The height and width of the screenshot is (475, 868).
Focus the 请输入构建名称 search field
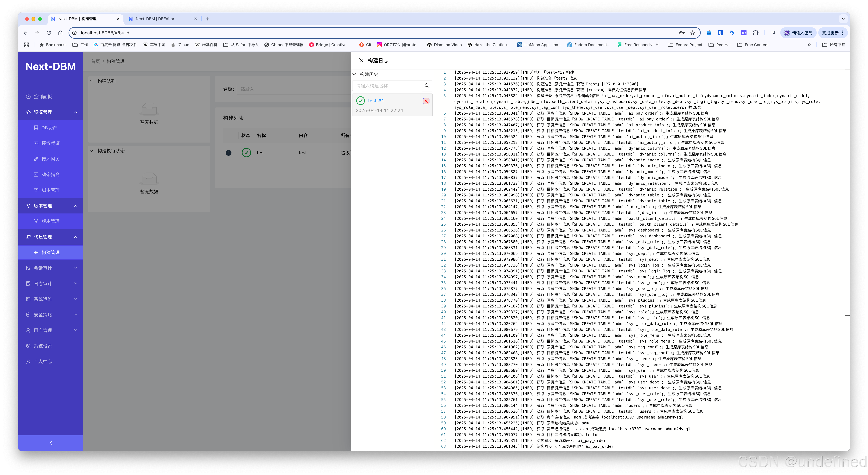pos(387,86)
